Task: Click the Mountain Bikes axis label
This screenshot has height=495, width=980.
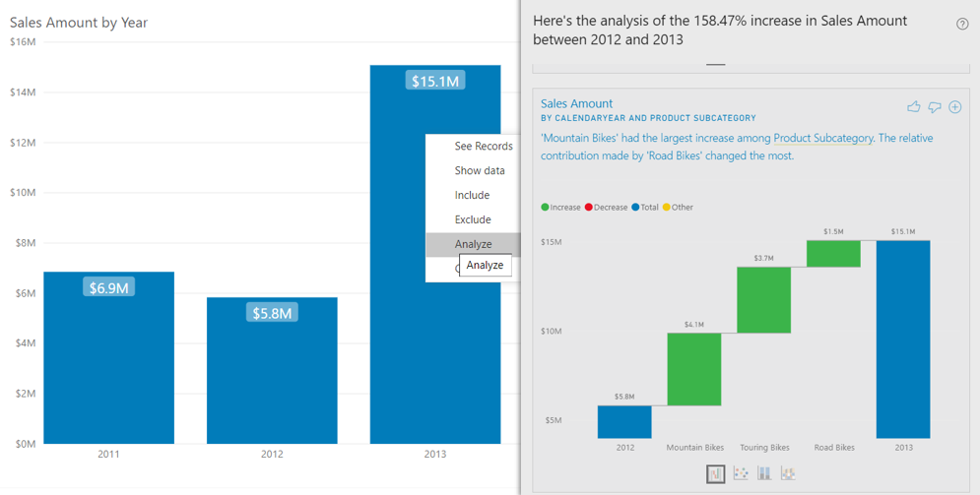Action: [x=695, y=448]
